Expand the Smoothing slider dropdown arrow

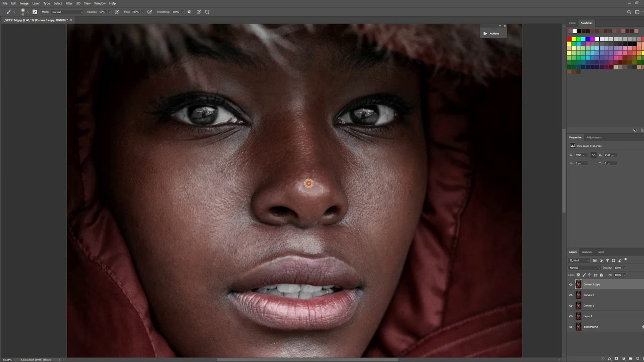tap(183, 12)
